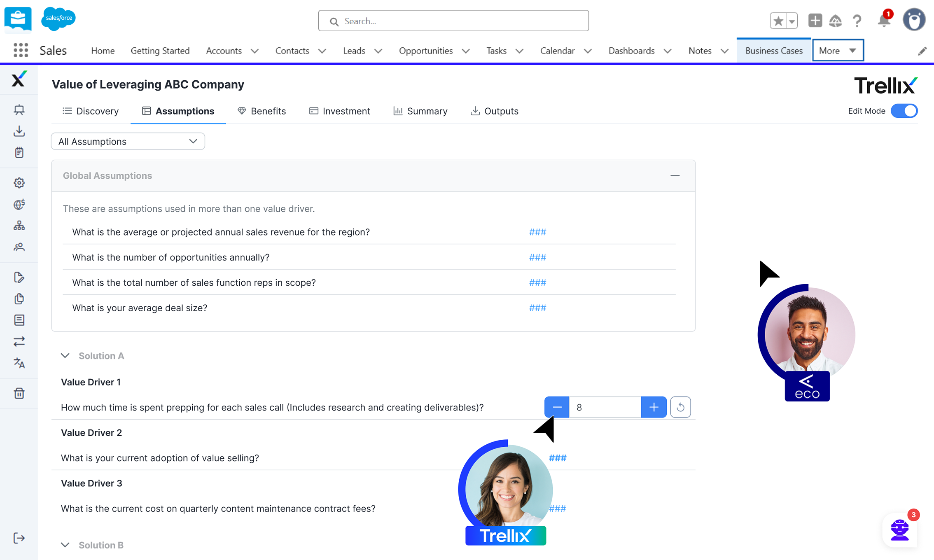The image size is (934, 560).
Task: Open the user profile avatar
Action: (914, 19)
